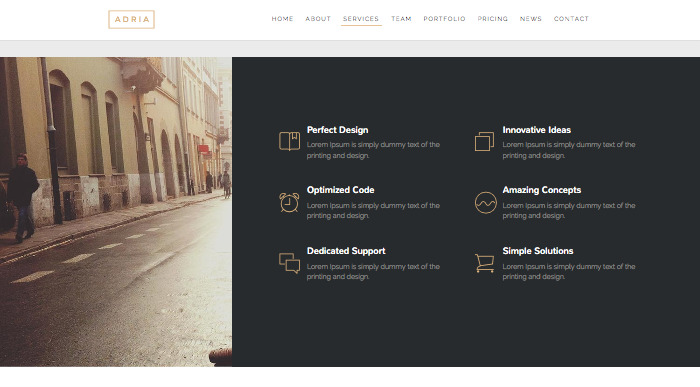Viewport: 700px width, 387px height.
Task: Click the shopping cart icon beside Simple Solutions
Action: pos(484,263)
